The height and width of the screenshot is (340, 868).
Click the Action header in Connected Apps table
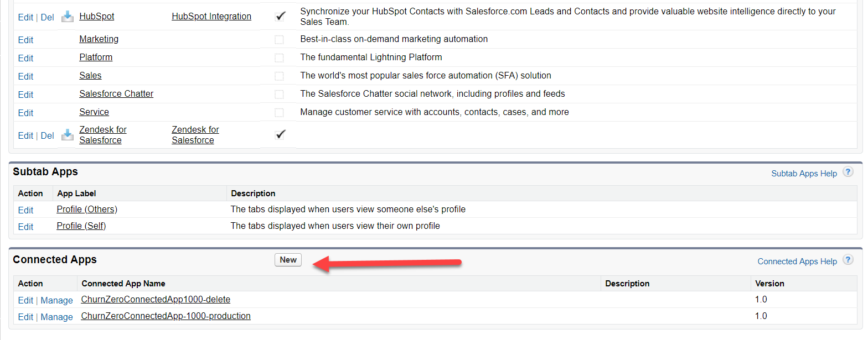(x=30, y=283)
